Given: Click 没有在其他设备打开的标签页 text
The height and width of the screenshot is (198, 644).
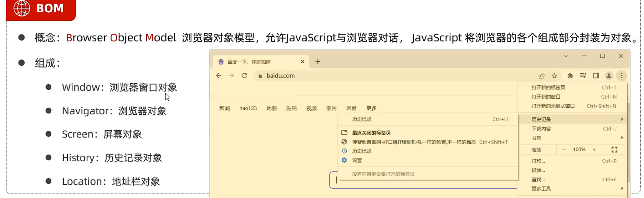Looking at the screenshot, I should pos(383,174).
